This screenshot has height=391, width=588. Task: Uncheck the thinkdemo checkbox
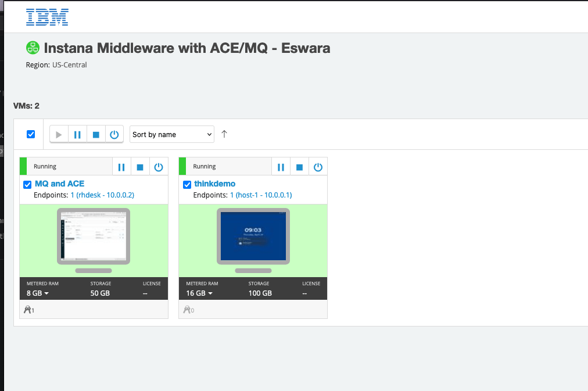(187, 184)
